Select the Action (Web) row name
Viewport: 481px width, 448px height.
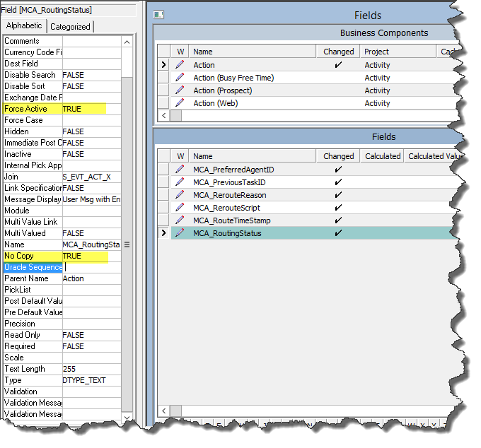pyautogui.click(x=215, y=103)
